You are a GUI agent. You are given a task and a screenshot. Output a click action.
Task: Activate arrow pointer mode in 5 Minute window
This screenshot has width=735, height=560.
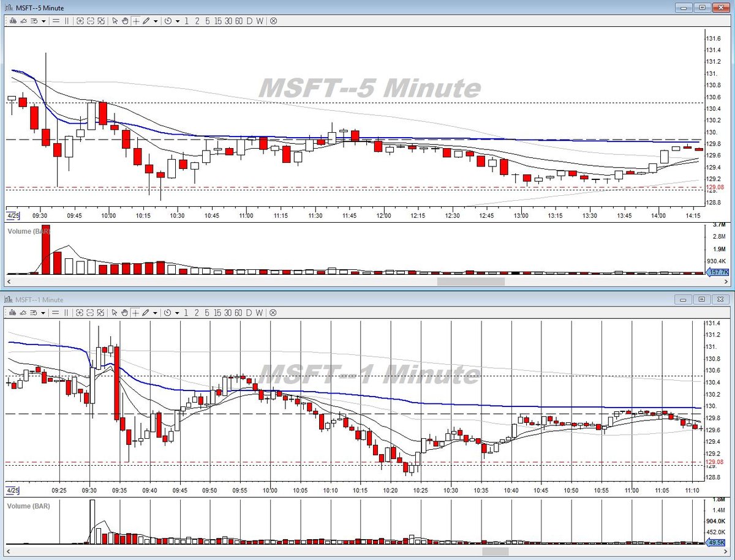click(x=115, y=21)
